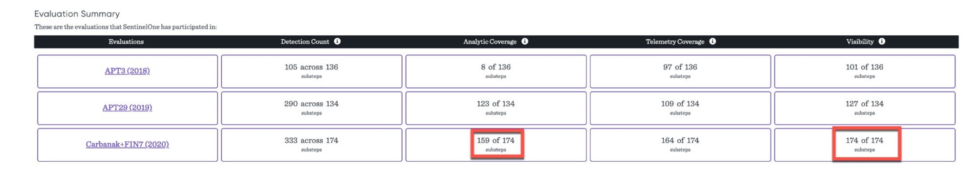Image resolution: width=980 pixels, height=191 pixels.
Task: Click the highlighted 174 of 174 visibility cell
Action: [866, 144]
